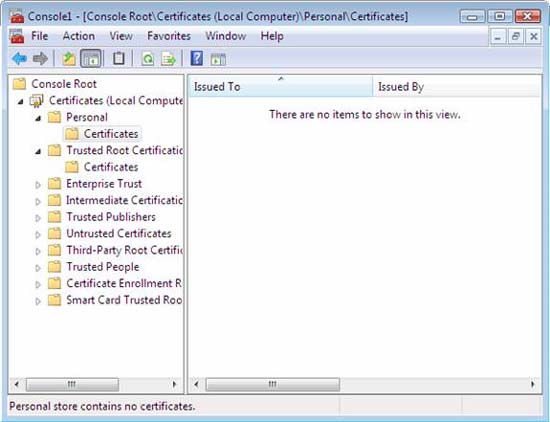
Task: Select Smart Card Trusted Roots tree item
Action: [x=124, y=300]
